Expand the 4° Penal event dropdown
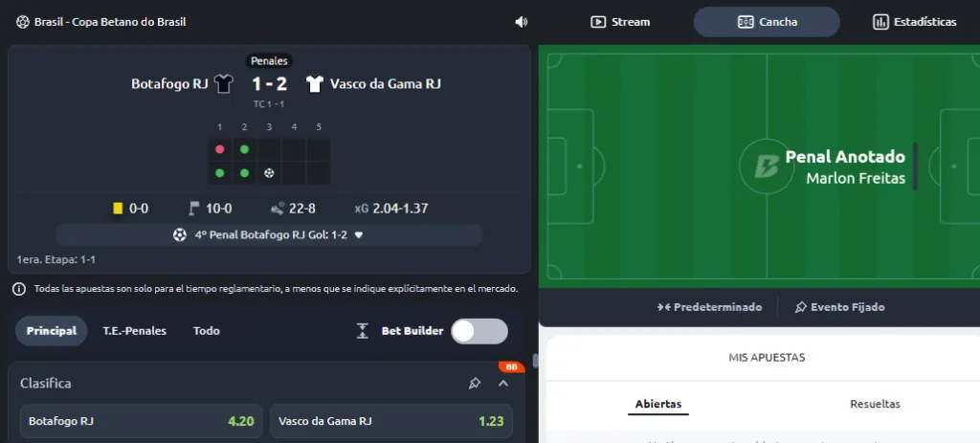Viewport: 980px width, 443px height. [359, 235]
